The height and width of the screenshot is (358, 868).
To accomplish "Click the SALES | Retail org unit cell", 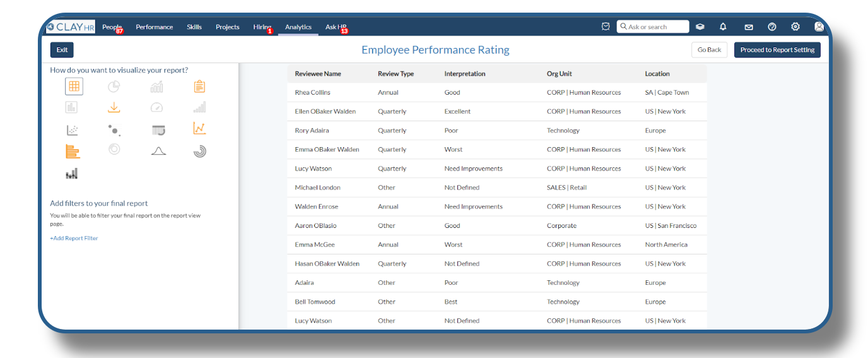I will coord(566,188).
